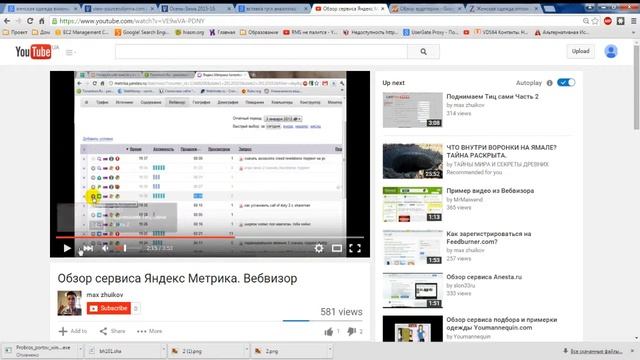Like the video with thumbs up
This screenshot has height=360, width=640.
click(329, 331)
